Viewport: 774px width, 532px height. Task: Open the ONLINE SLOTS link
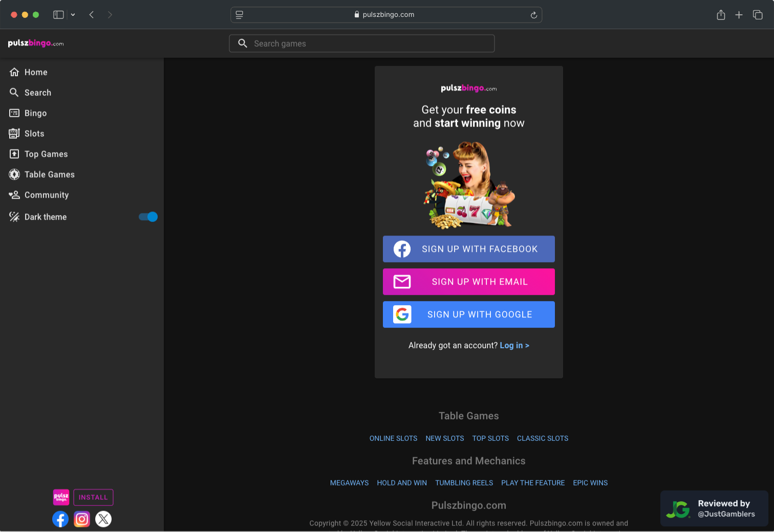coord(393,438)
